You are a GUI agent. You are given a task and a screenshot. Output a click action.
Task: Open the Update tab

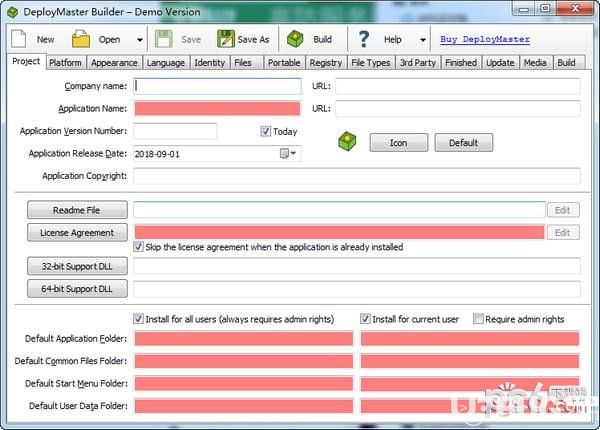(500, 63)
